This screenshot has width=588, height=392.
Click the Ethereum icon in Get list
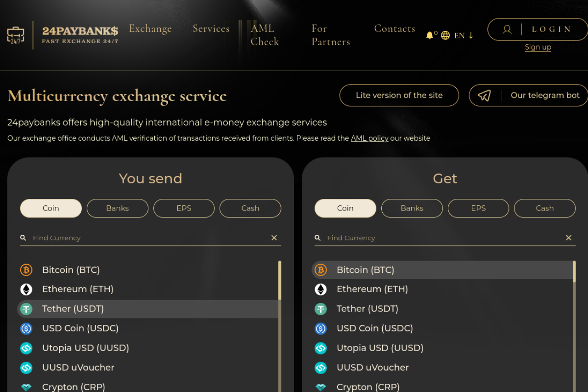click(321, 289)
